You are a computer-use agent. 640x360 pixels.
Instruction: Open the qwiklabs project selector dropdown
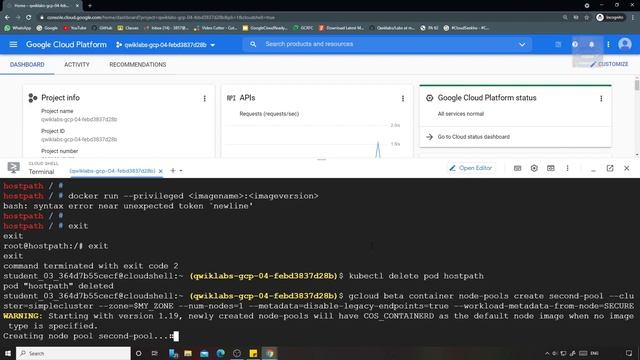pyautogui.click(x=165, y=45)
